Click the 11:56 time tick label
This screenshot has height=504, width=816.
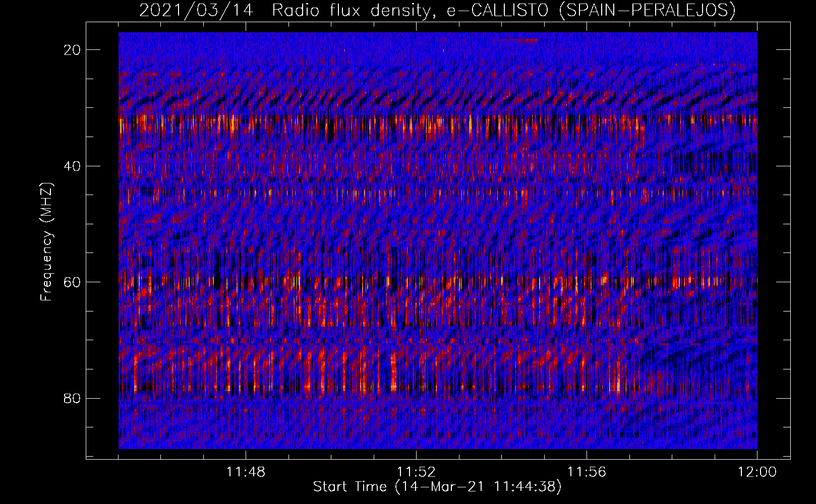point(587,472)
